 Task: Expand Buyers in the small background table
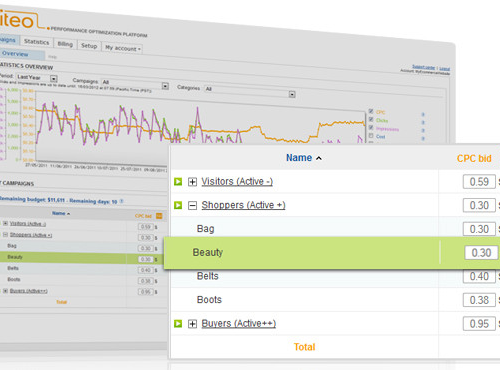tap(5, 291)
